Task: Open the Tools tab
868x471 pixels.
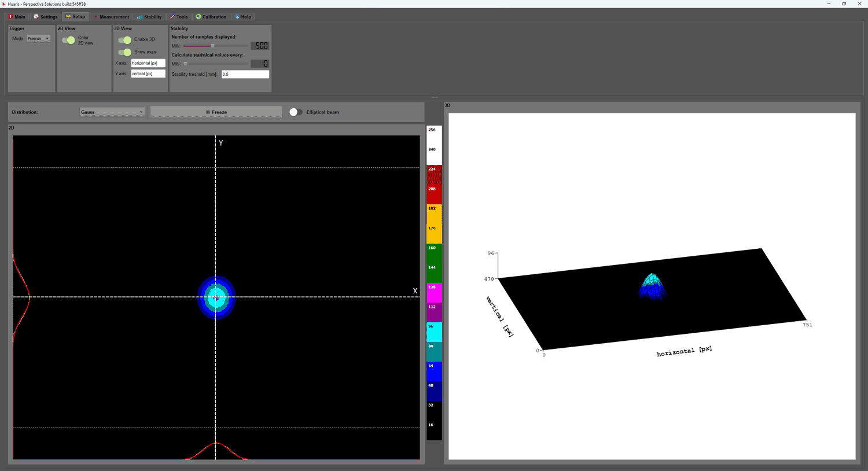Action: [178, 17]
